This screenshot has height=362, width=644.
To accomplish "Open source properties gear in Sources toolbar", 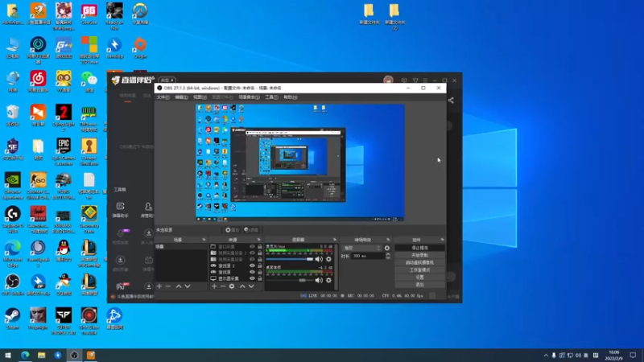I will point(232,286).
